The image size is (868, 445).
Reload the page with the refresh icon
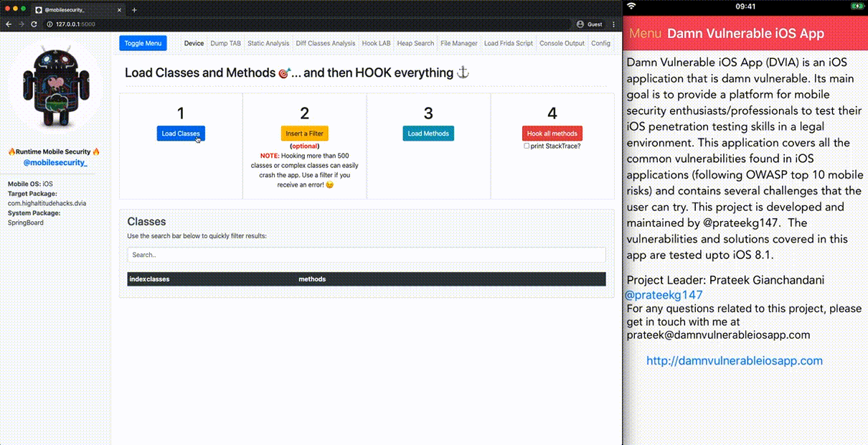pyautogui.click(x=32, y=24)
